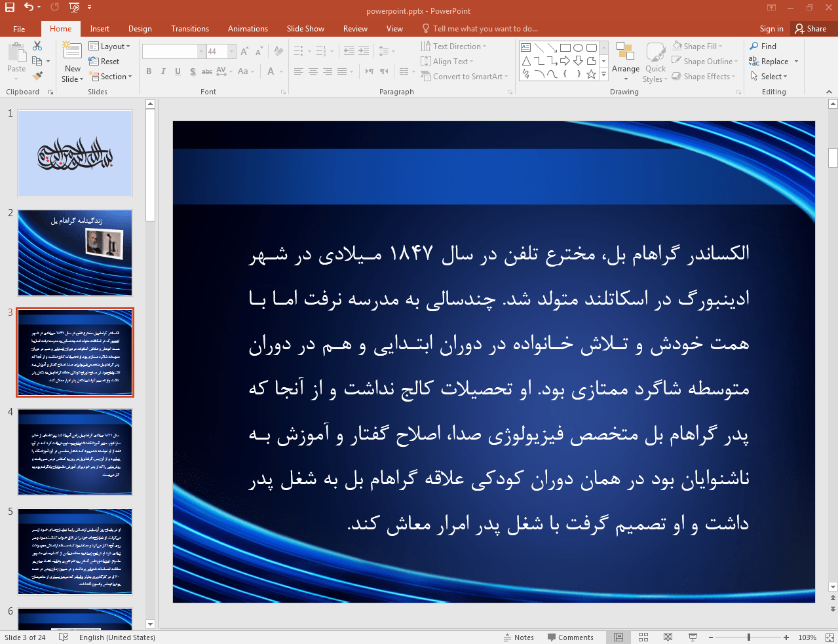The width and height of the screenshot is (838, 644).
Task: Fit slide to current window icon
Action: (829, 637)
